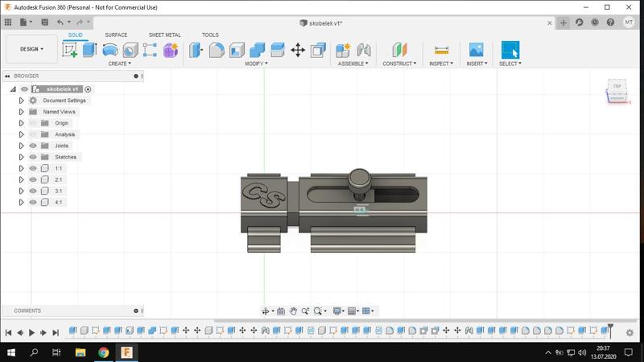
Task: Open the DESIGN workspace dropdown
Action: coord(31,49)
